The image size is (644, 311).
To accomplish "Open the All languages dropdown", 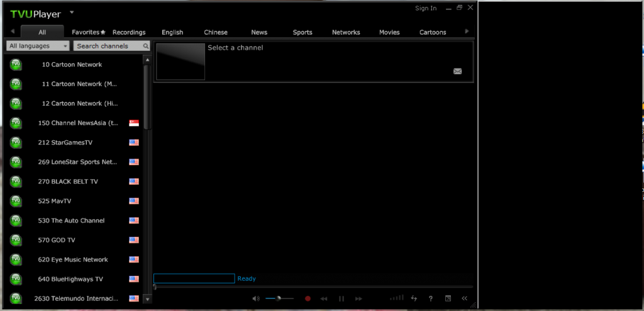I will point(38,46).
